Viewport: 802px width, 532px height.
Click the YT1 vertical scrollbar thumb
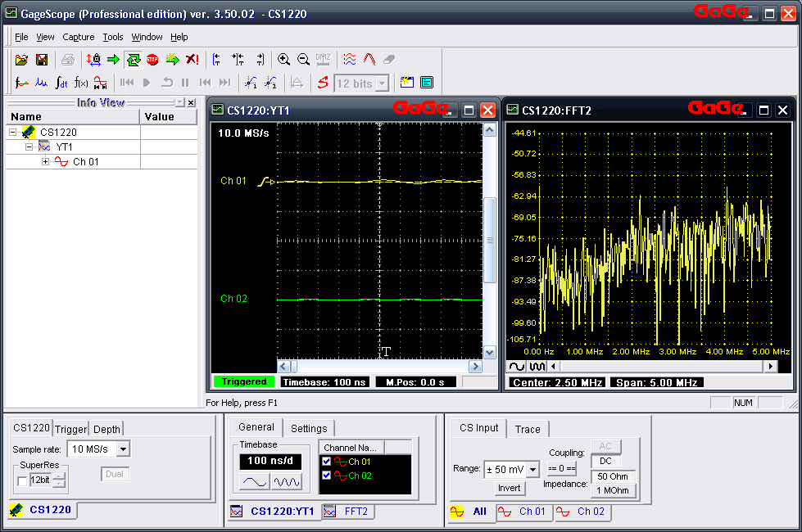coord(490,241)
